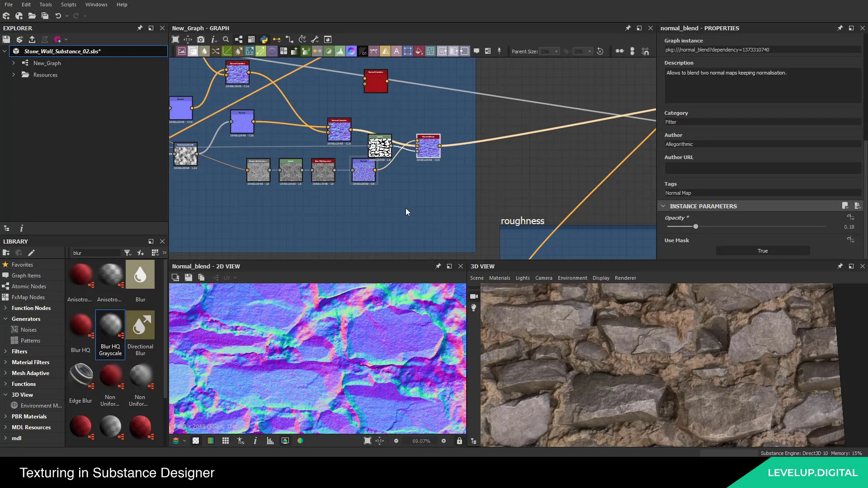Image resolution: width=868 pixels, height=488 pixels.
Task: Open the Windows menu
Action: pyautogui.click(x=97, y=4)
